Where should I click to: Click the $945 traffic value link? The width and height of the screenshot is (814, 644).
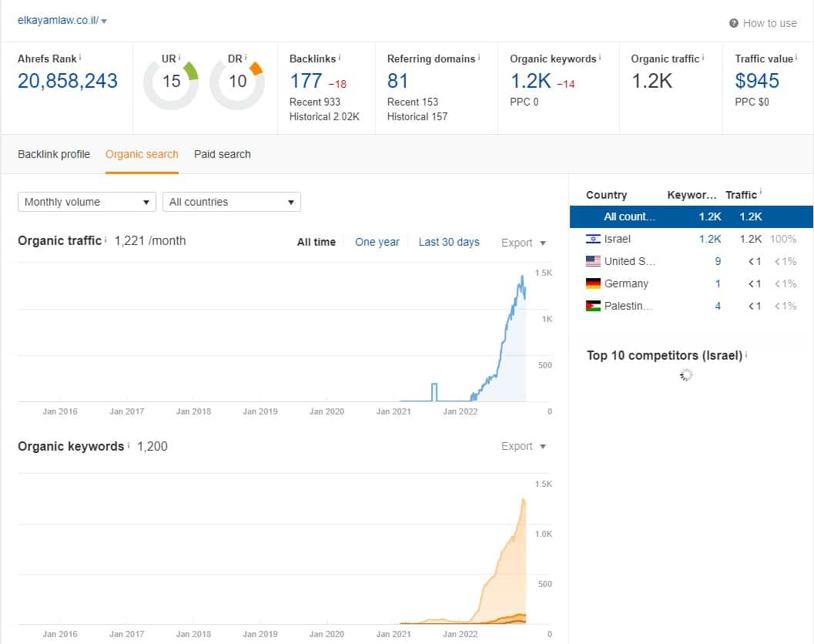757,81
